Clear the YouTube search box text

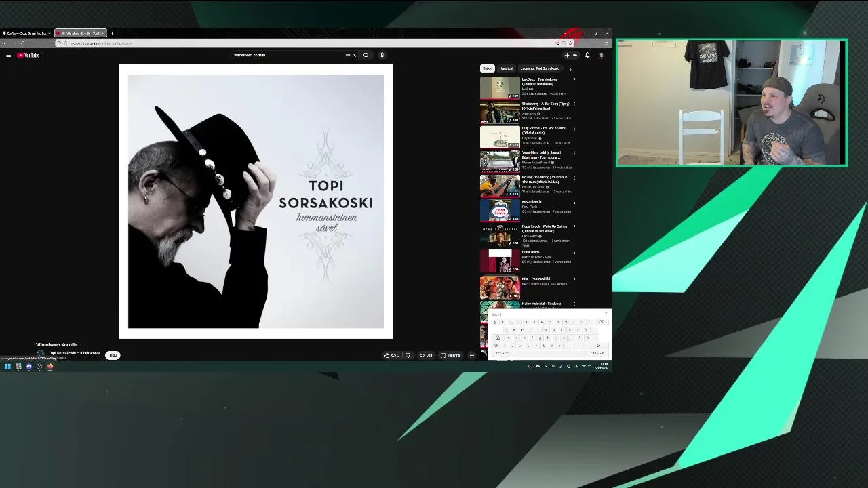point(354,55)
